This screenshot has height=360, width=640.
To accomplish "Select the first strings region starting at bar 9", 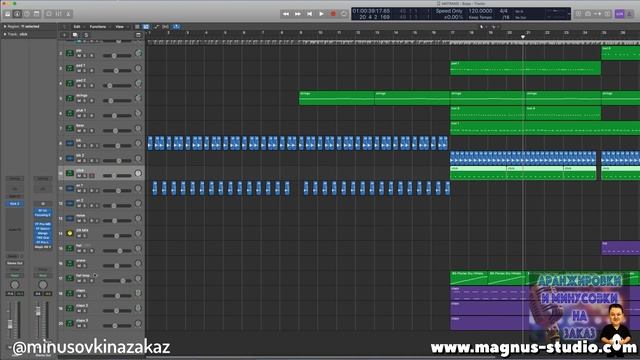I will 337,98.
